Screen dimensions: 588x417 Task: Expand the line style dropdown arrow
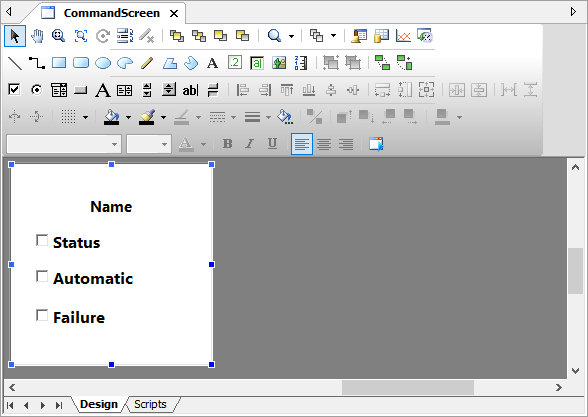233,117
